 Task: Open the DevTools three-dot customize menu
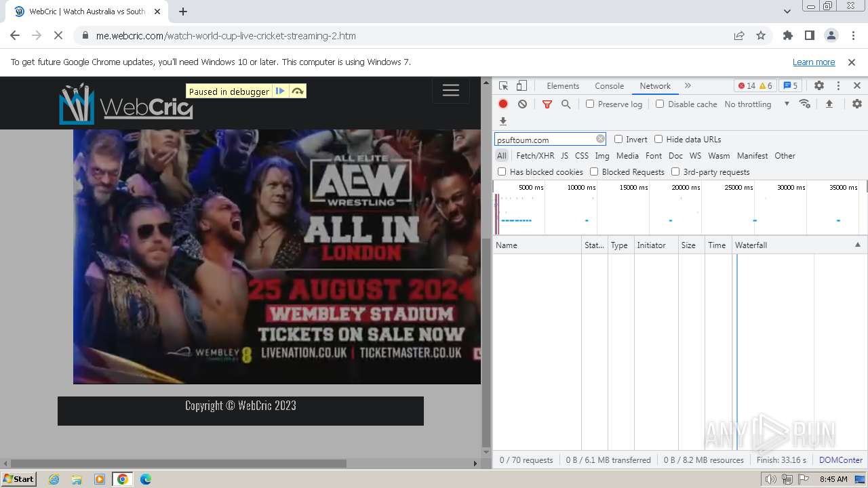pos(838,86)
